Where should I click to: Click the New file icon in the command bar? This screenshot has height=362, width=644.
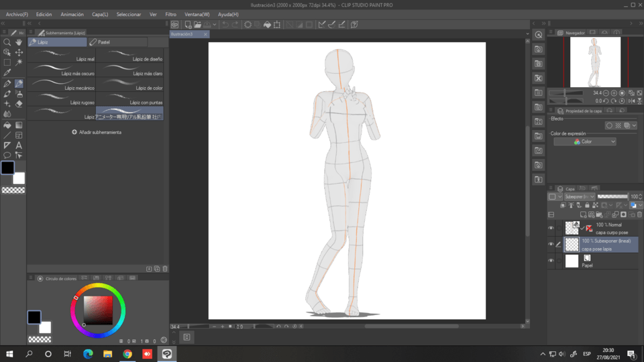188,25
